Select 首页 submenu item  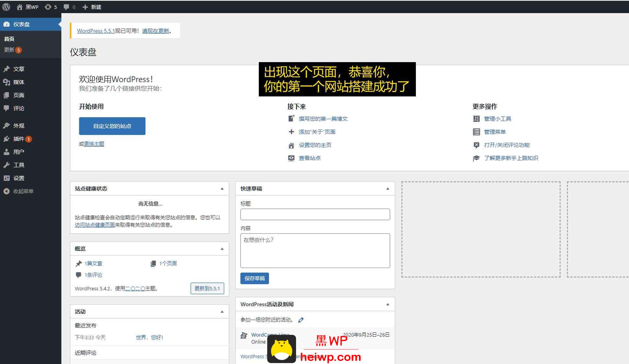(x=9, y=39)
